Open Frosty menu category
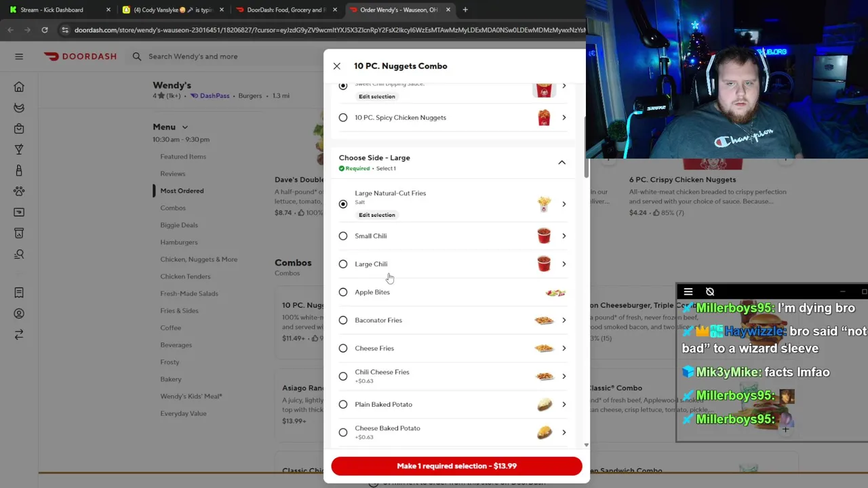 click(170, 362)
